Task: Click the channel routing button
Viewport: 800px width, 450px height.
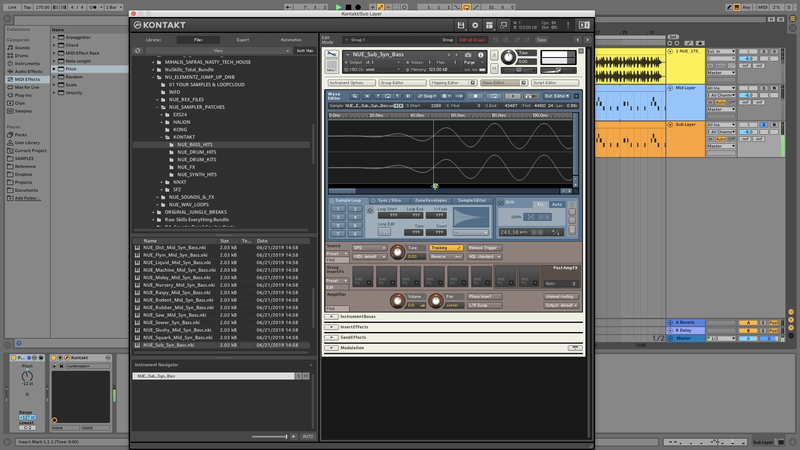Action: [x=561, y=296]
